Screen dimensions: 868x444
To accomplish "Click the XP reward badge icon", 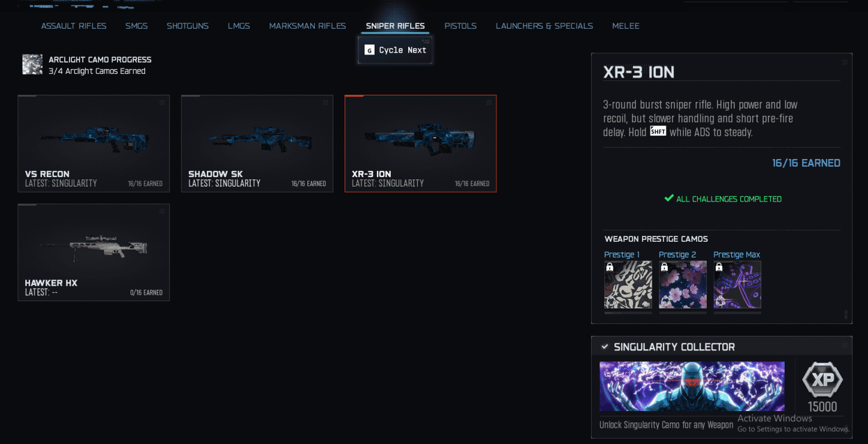I will 822,380.
